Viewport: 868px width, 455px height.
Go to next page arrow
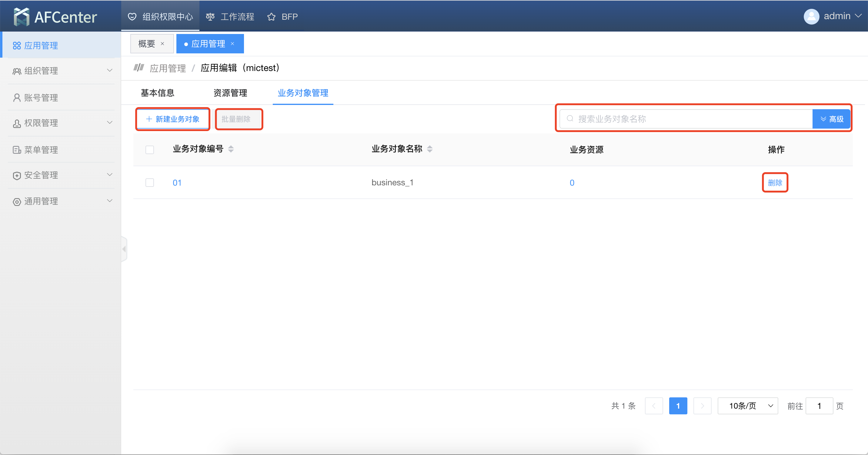pyautogui.click(x=702, y=406)
